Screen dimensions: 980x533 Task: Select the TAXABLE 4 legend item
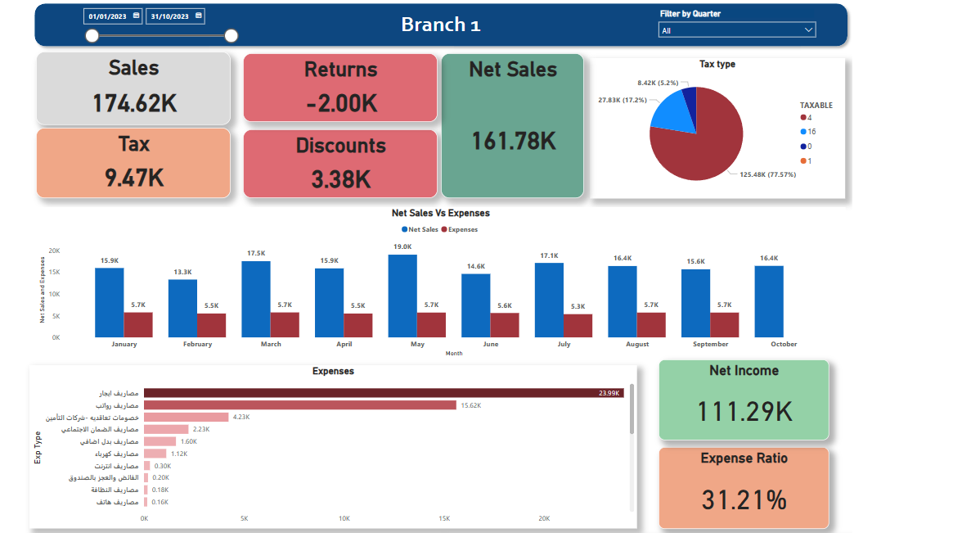pyautogui.click(x=807, y=118)
